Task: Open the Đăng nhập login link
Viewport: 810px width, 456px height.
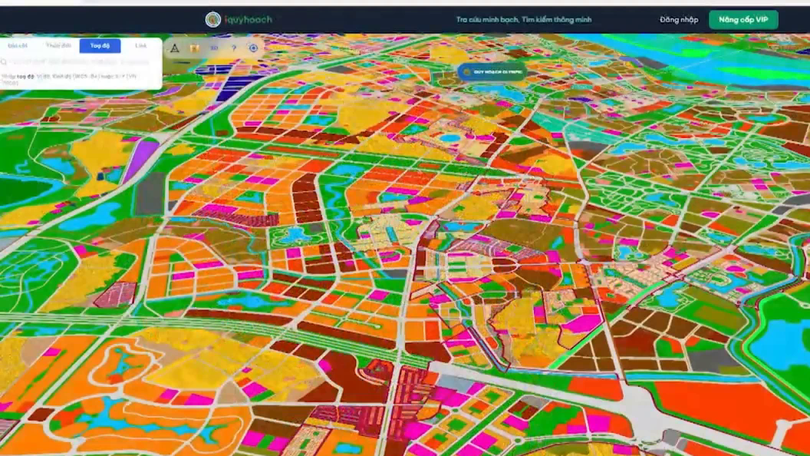Action: (679, 20)
